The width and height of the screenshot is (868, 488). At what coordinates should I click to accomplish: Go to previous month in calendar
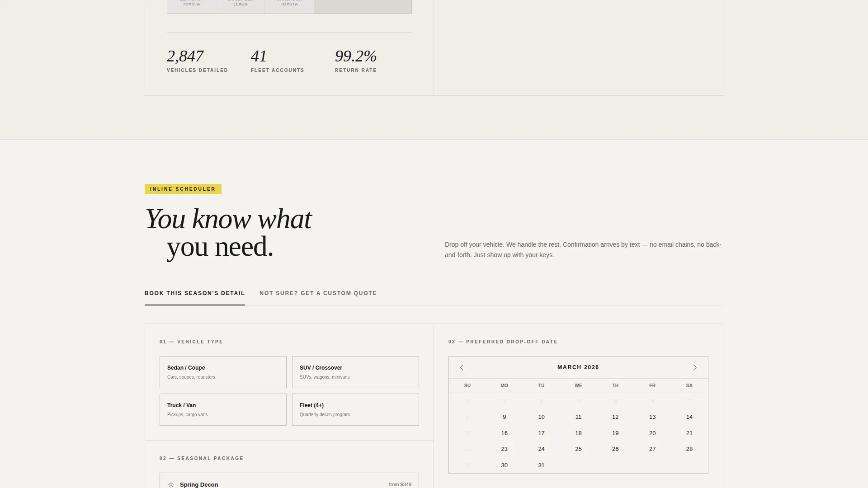pyautogui.click(x=462, y=367)
